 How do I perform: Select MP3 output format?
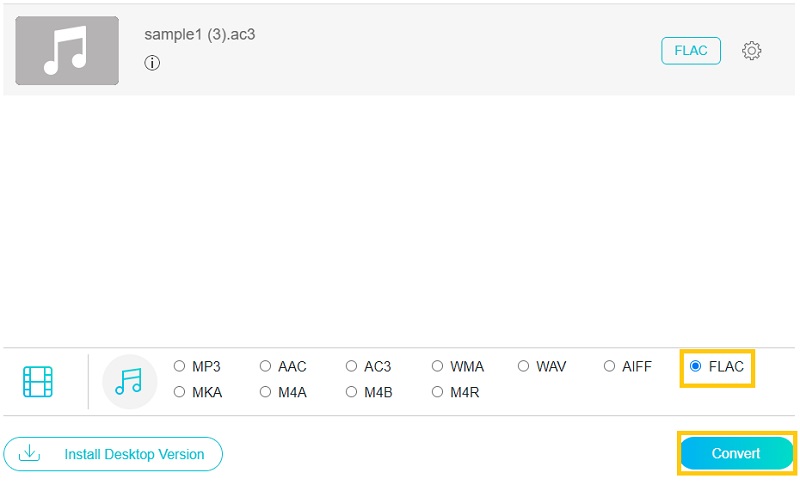point(180,367)
